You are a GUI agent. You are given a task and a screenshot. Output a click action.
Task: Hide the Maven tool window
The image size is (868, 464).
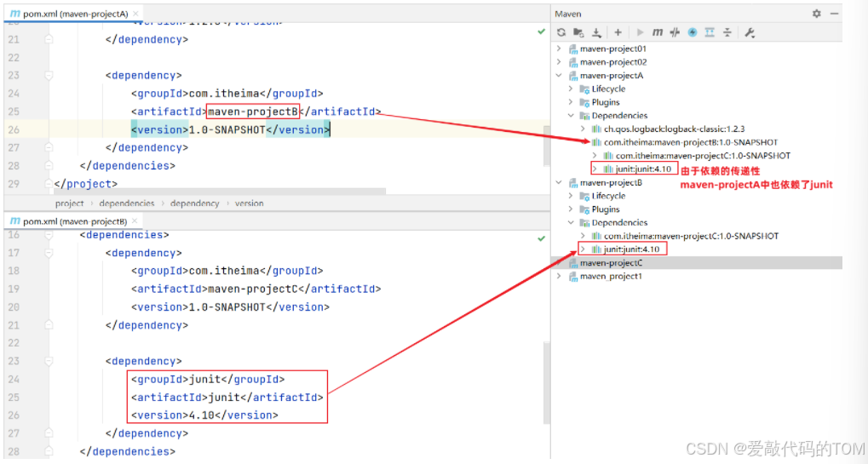834,14
